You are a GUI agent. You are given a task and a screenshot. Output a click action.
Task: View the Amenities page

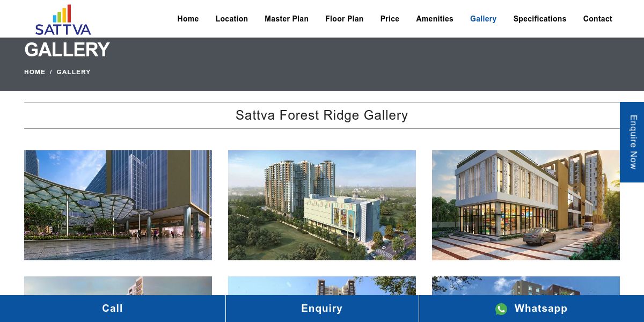(x=435, y=19)
